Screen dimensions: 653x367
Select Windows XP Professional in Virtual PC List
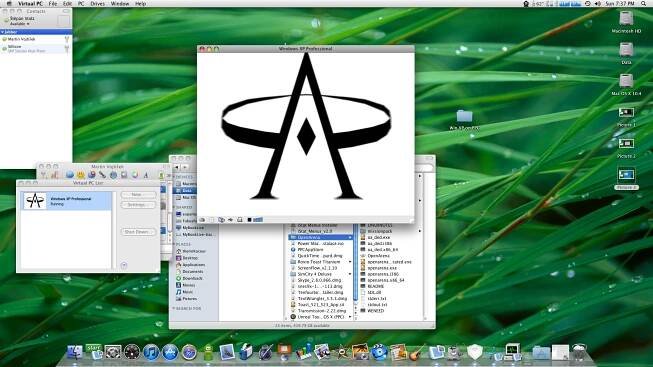click(x=67, y=201)
